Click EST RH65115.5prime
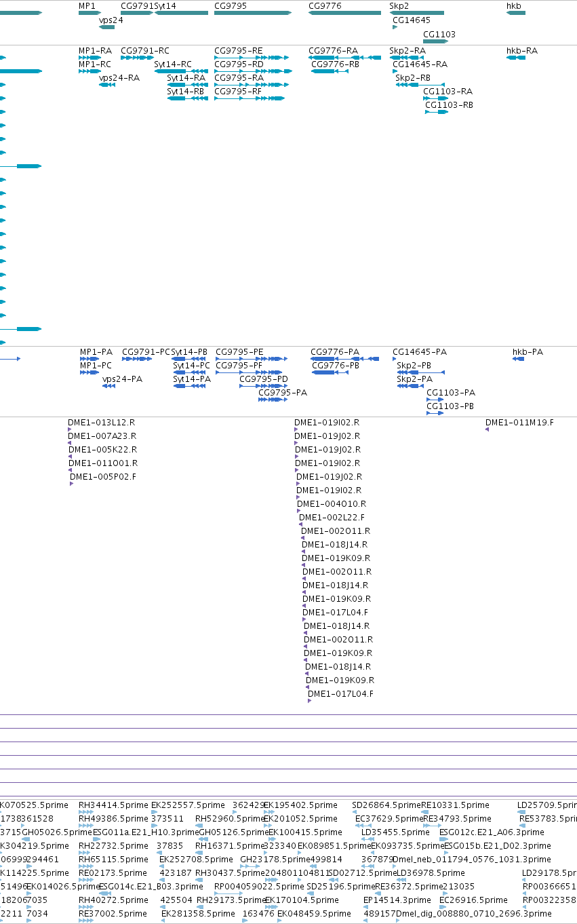577x924 pixels. [113, 860]
